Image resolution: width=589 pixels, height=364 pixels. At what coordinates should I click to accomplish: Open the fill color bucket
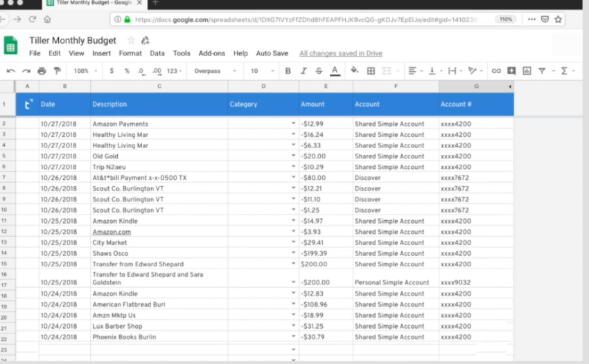coord(354,70)
